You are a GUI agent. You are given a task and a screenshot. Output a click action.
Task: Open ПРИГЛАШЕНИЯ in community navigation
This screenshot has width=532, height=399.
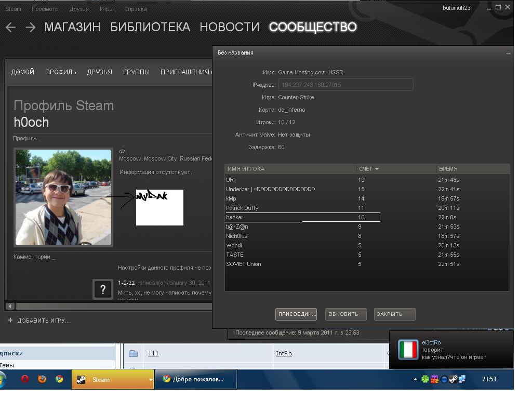[185, 72]
